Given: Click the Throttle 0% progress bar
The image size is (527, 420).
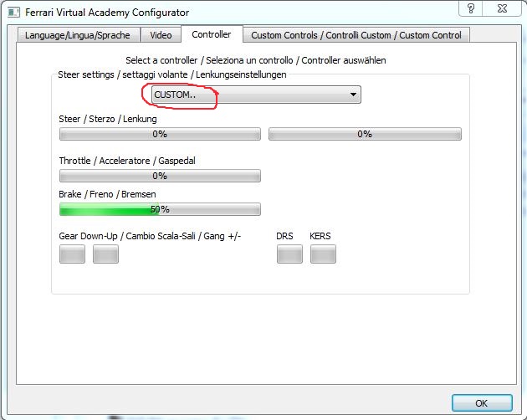Looking at the screenshot, I should 159,176.
